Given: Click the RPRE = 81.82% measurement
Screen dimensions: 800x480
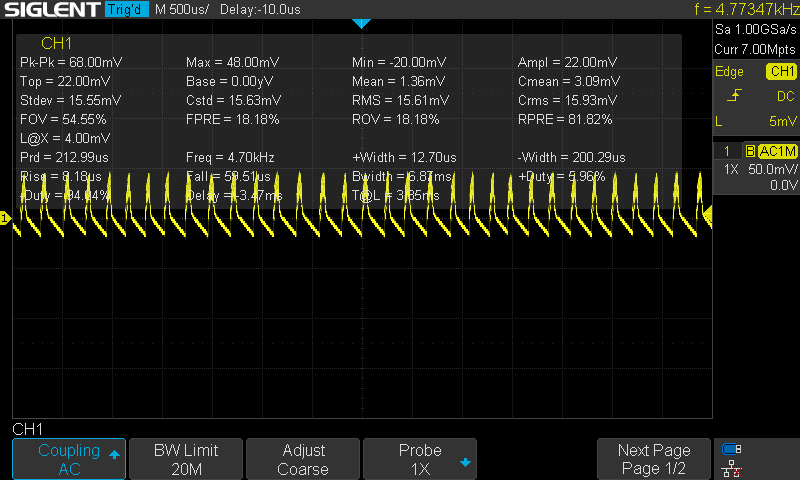Looking at the screenshot, I should click(565, 119).
